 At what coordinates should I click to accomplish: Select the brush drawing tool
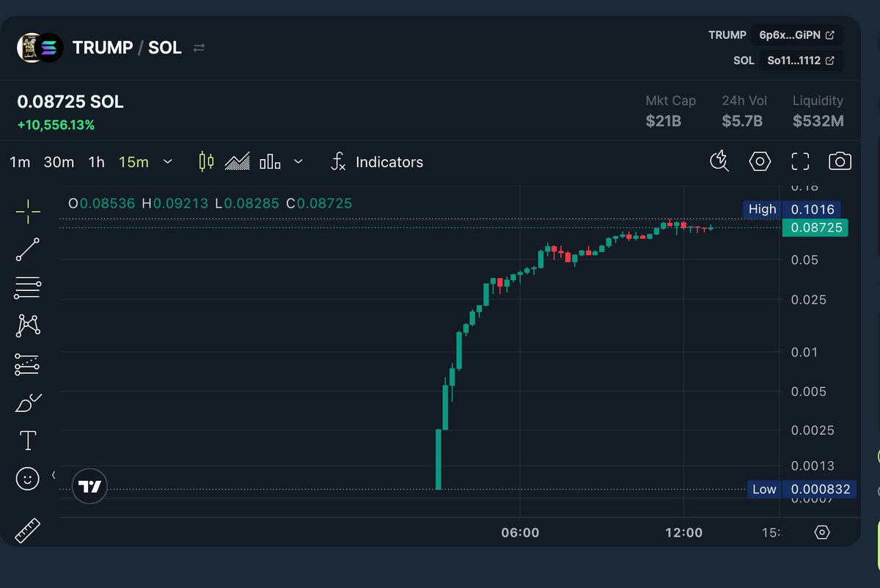tap(28, 403)
